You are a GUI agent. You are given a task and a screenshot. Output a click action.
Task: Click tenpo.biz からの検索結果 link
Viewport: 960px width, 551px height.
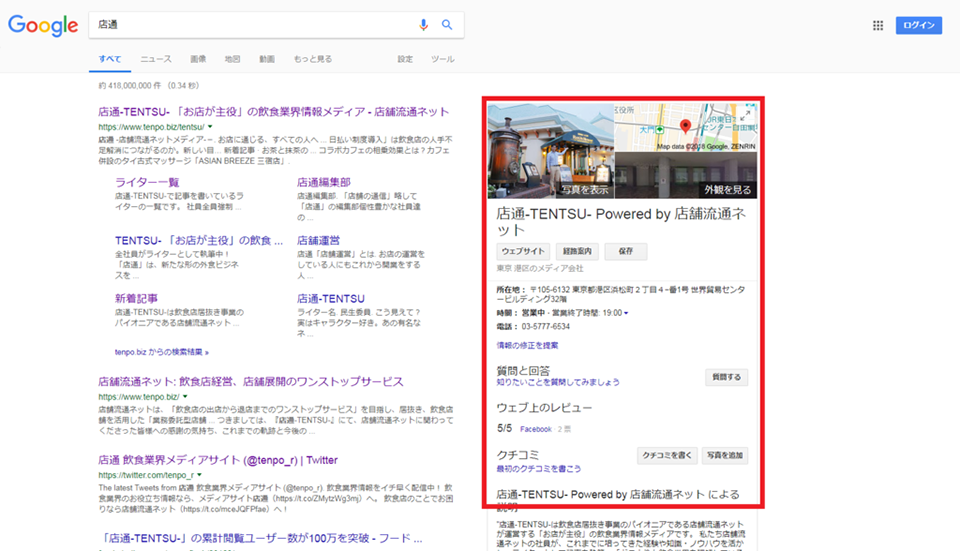click(162, 352)
